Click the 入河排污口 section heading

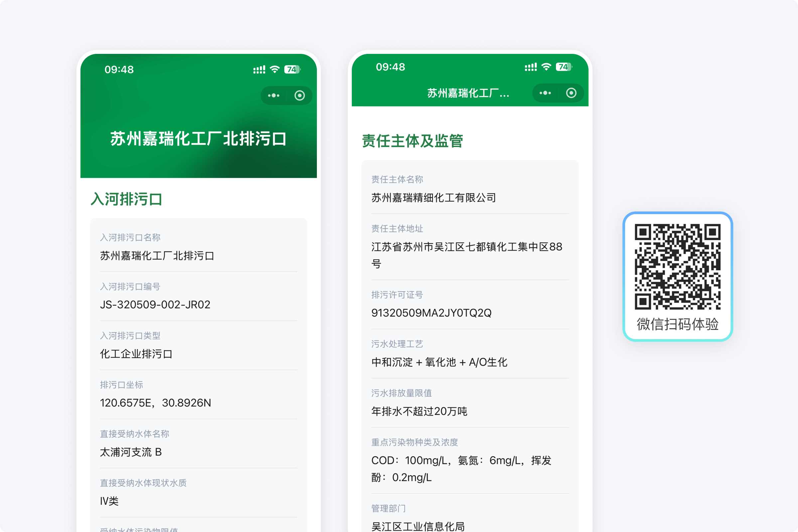click(127, 199)
